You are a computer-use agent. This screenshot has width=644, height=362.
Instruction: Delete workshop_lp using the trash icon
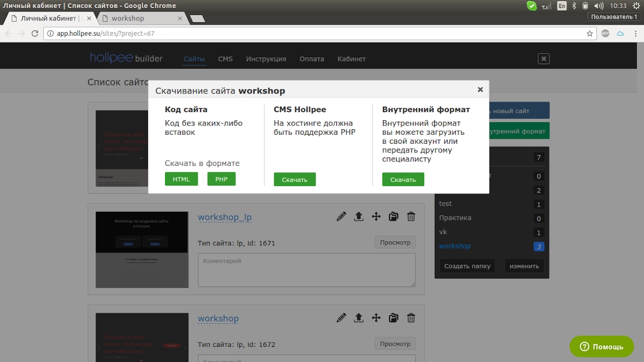coord(411,217)
